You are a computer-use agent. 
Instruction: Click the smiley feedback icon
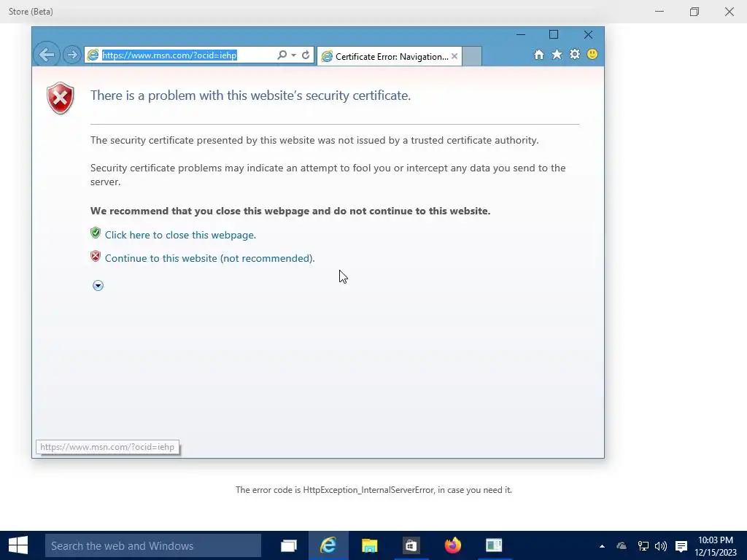[x=592, y=54]
